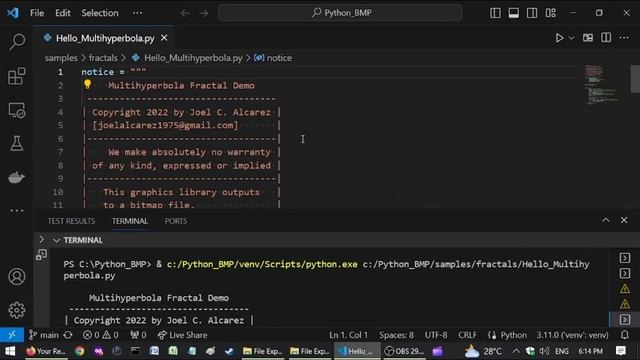Switch to the TEST RESULTS panel tab
Viewport: 640px width, 360px height.
coord(71,221)
